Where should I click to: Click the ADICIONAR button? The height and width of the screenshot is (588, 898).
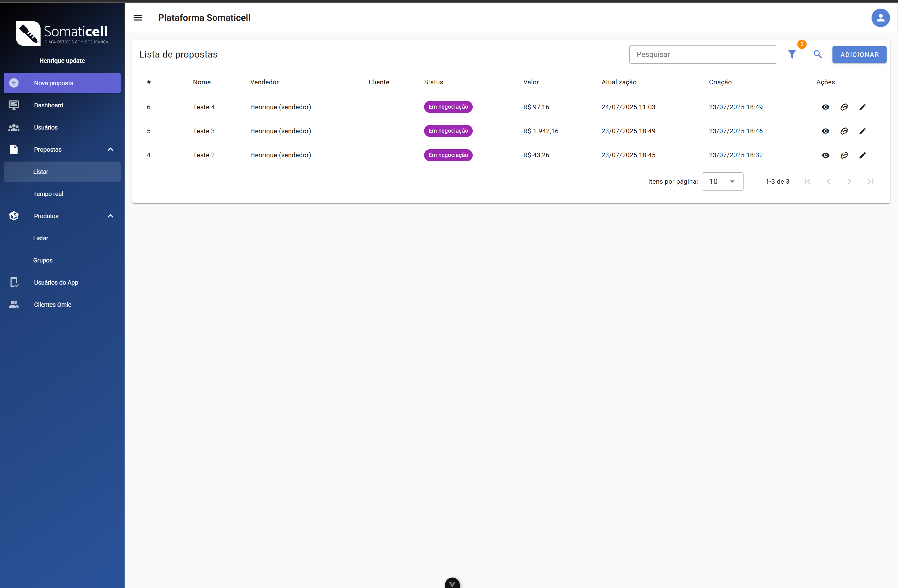coord(859,55)
